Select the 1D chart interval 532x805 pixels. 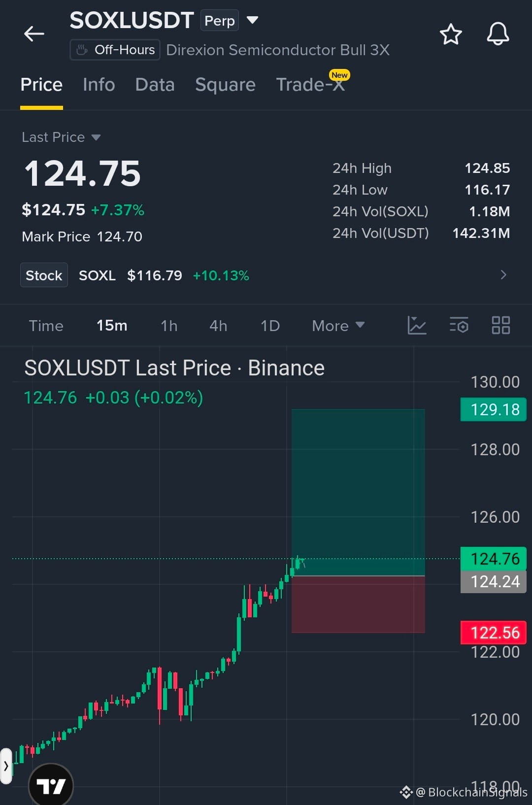270,326
